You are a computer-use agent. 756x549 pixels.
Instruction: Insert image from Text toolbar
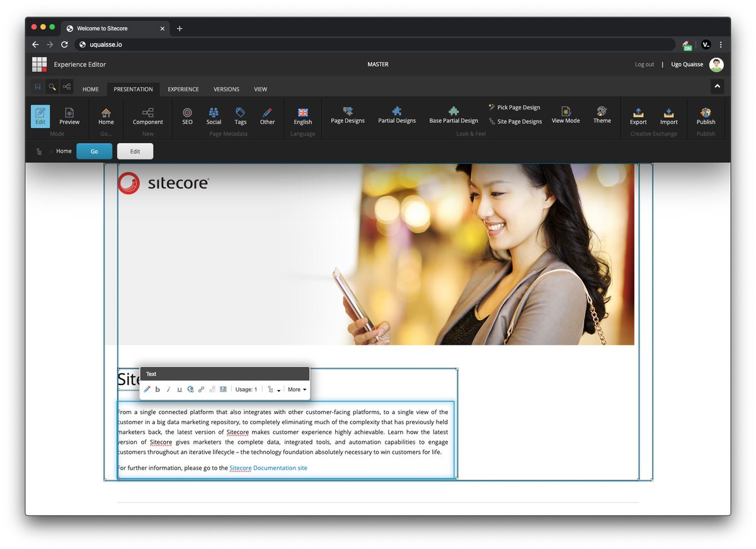223,390
